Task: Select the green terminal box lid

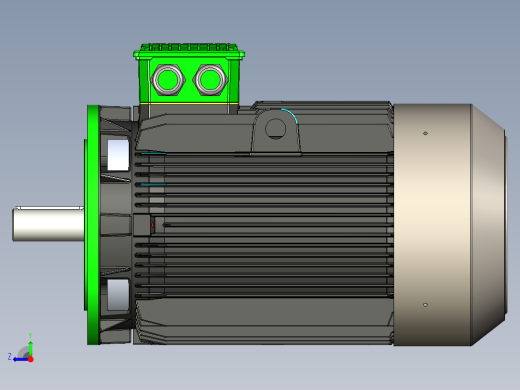Action: pos(189,52)
